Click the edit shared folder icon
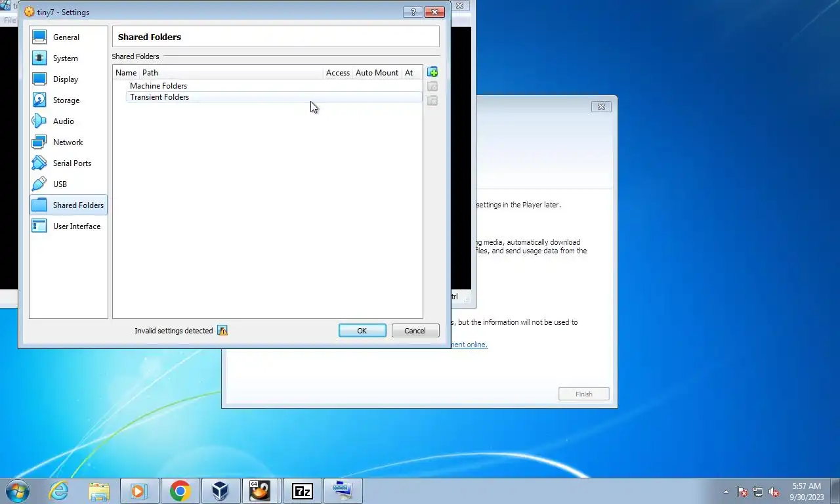The width and height of the screenshot is (840, 504). tap(432, 87)
